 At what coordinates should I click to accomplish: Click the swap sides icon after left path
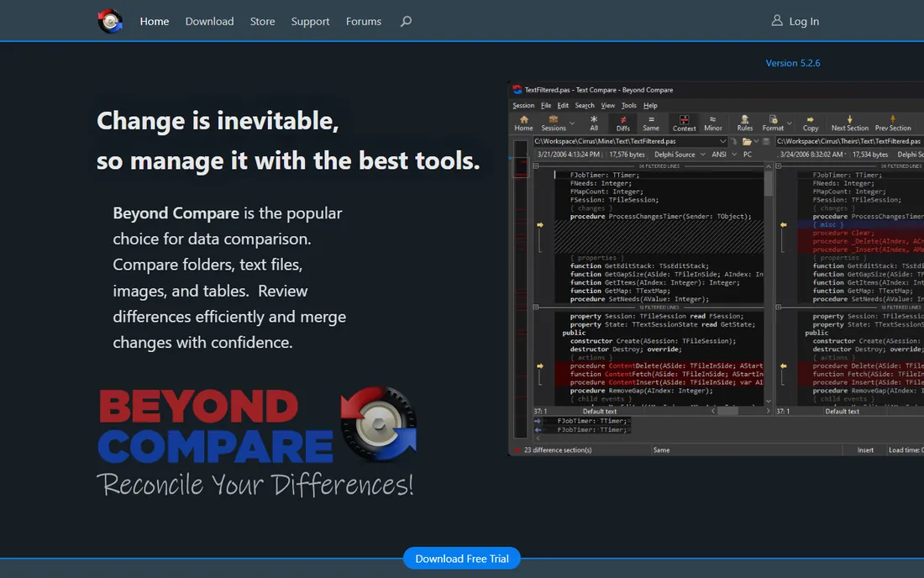(734, 141)
